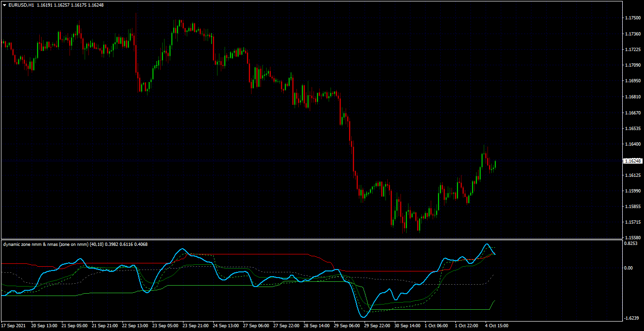Click the blue indicator line's highest peak near 4 Oct
The image size is (644, 331).
pos(487,244)
